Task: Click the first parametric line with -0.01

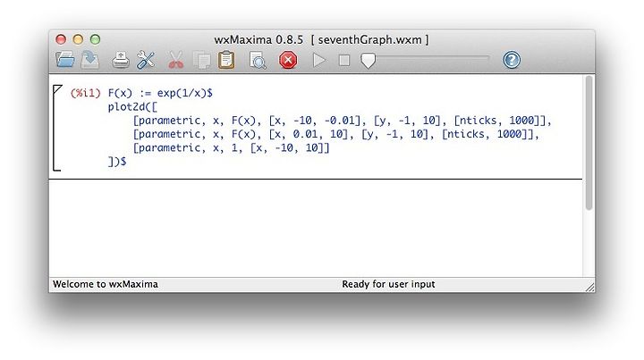Action: [342, 121]
